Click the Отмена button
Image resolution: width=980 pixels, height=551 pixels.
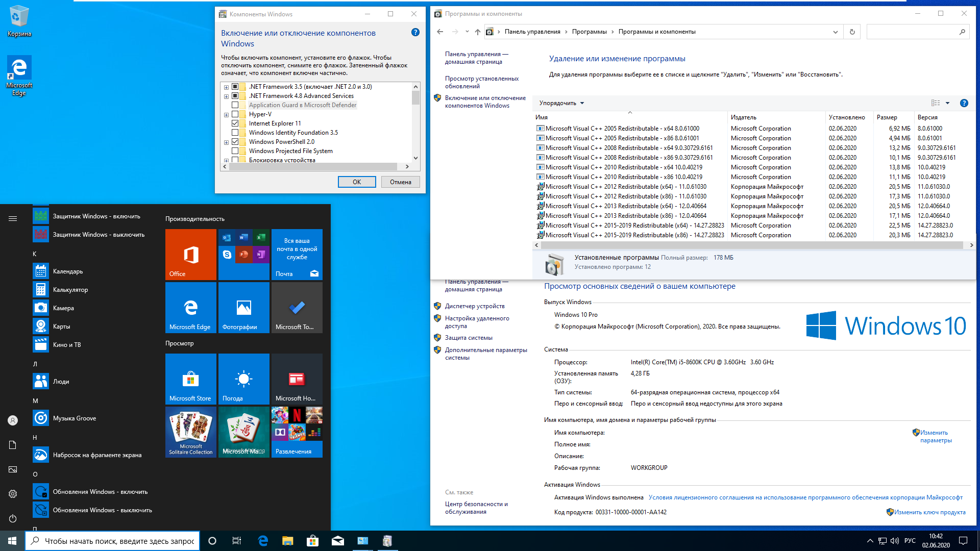pyautogui.click(x=401, y=182)
